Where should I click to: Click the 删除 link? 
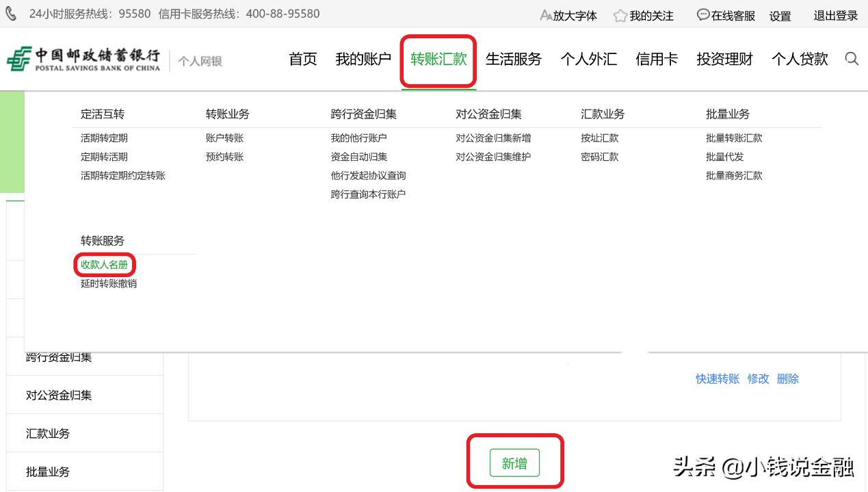(788, 378)
